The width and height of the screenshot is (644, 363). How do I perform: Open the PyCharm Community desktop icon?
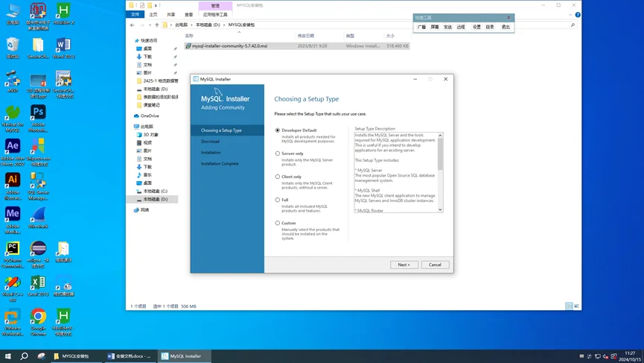pyautogui.click(x=13, y=254)
